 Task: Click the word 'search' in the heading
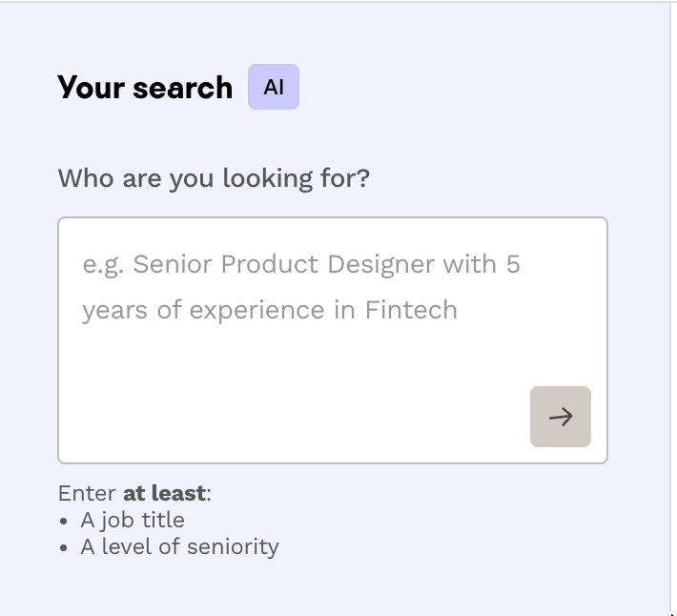pos(183,88)
